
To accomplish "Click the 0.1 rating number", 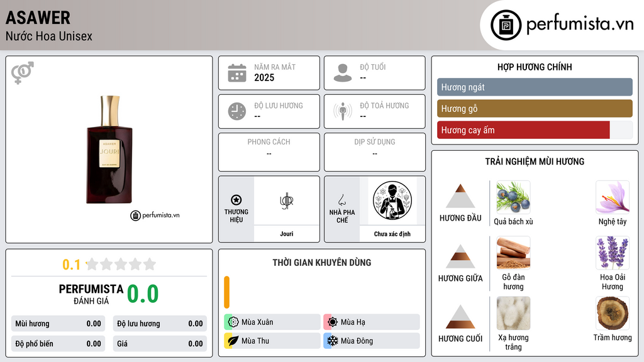I will (x=72, y=265).
